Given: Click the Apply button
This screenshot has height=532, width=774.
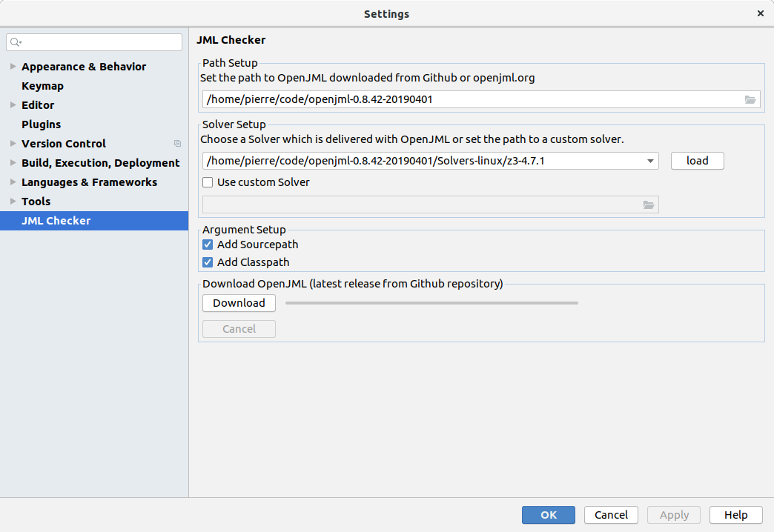Looking at the screenshot, I should (674, 515).
